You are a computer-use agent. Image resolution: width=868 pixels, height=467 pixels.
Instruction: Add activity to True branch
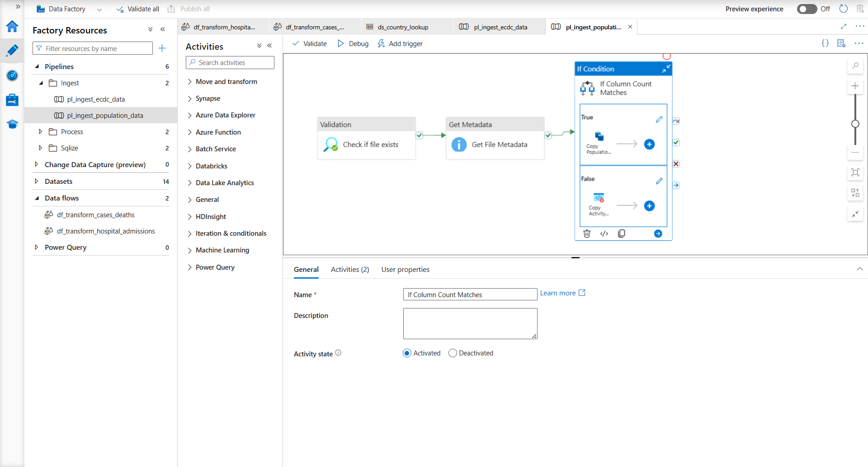pos(649,144)
